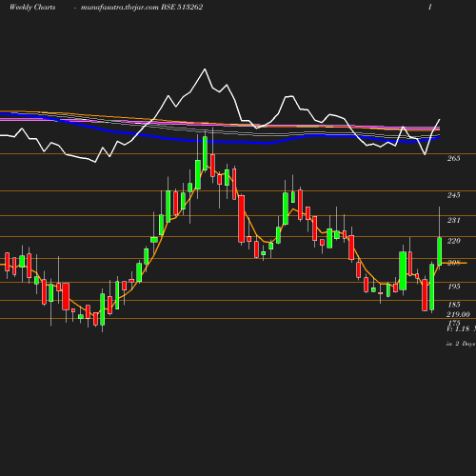476x476 pixels.
Task: Click the 219.00 current price value
Action: (458, 314)
